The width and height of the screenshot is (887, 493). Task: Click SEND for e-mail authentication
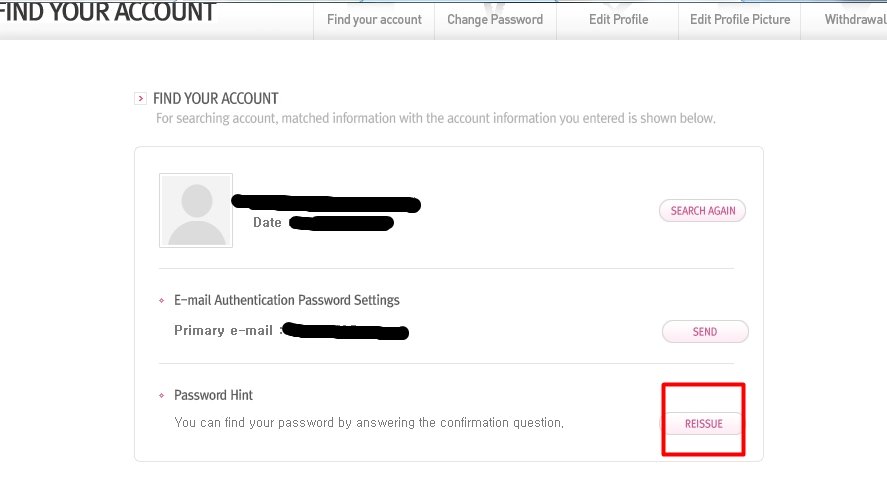pyautogui.click(x=705, y=332)
